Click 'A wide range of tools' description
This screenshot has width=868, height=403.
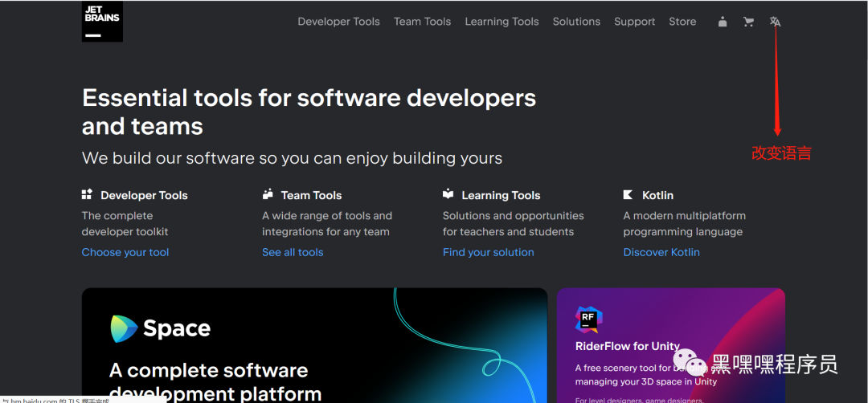[327, 223]
